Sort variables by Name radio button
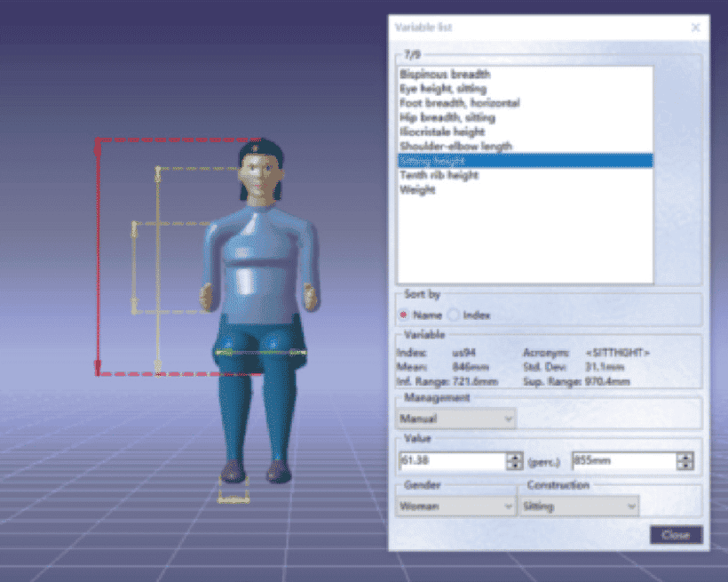 pos(403,315)
